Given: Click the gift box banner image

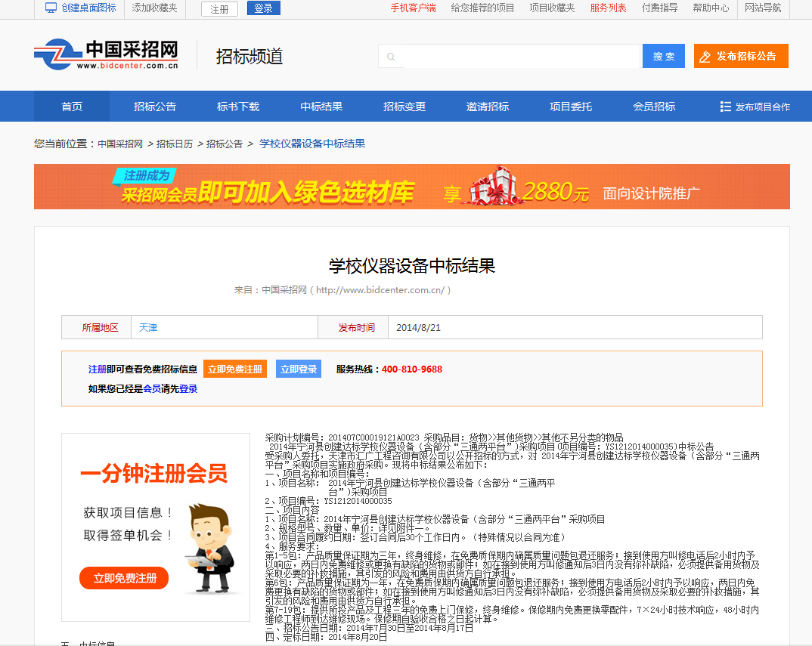Looking at the screenshot, I should pos(492,187).
